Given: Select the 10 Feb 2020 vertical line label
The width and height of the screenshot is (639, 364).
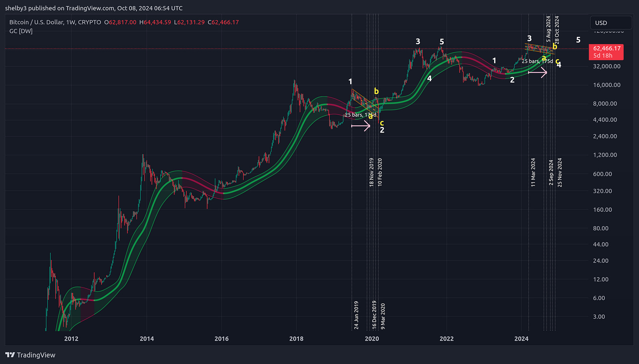Looking at the screenshot, I should 380,172.
